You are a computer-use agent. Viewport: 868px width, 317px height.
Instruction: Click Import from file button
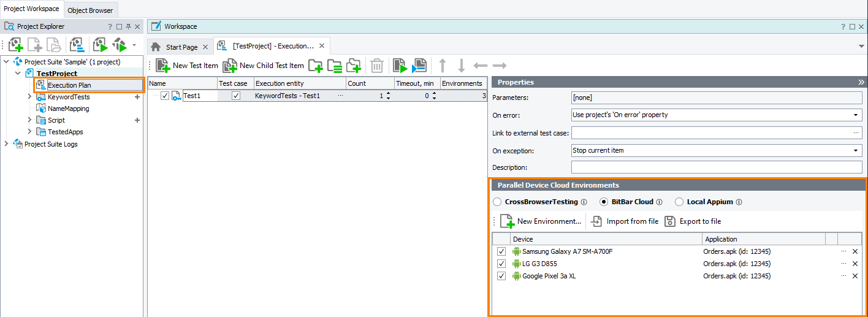[x=624, y=221]
